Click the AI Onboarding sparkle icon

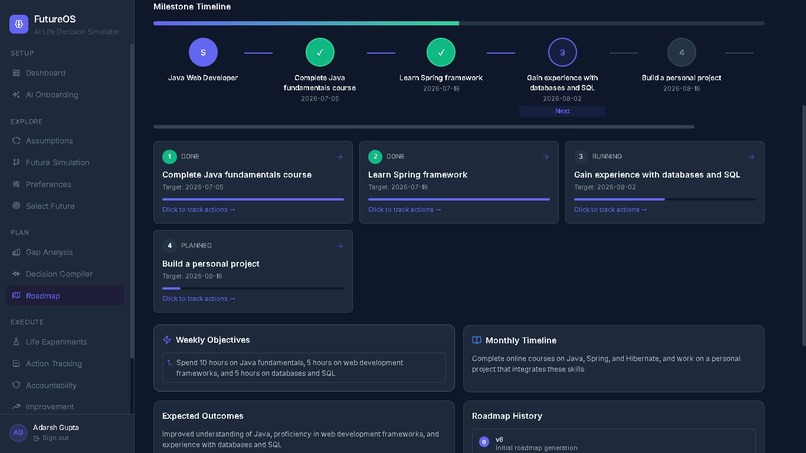(16, 95)
